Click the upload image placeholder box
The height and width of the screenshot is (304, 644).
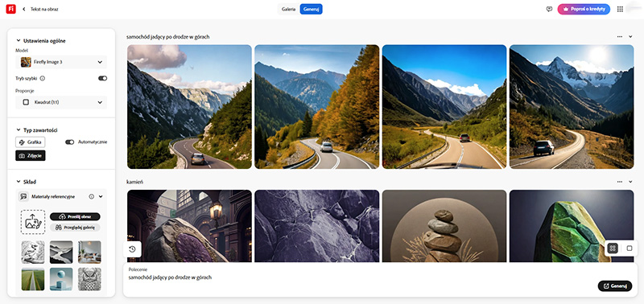click(x=33, y=222)
